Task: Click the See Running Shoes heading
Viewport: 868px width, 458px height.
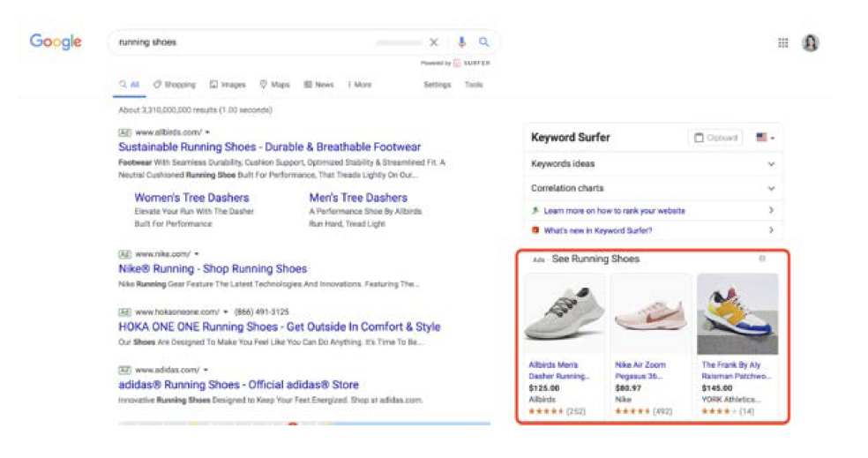Action: pyautogui.click(x=595, y=259)
